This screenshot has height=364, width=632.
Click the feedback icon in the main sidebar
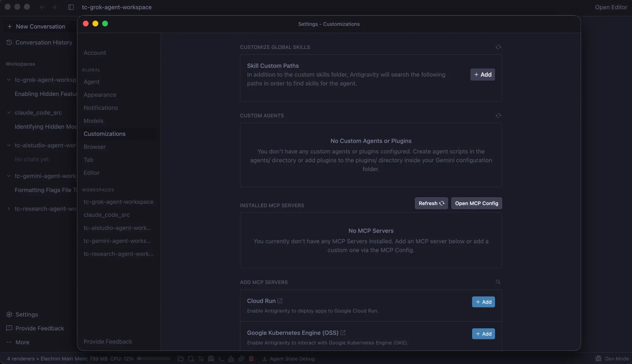coord(9,328)
